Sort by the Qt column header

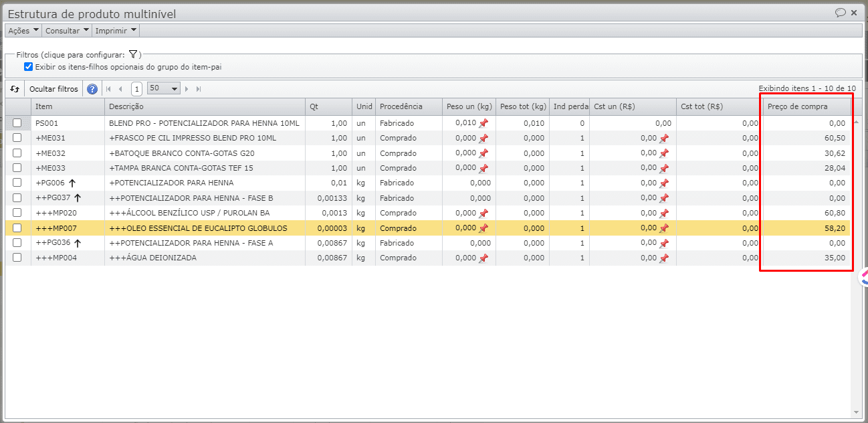point(328,106)
